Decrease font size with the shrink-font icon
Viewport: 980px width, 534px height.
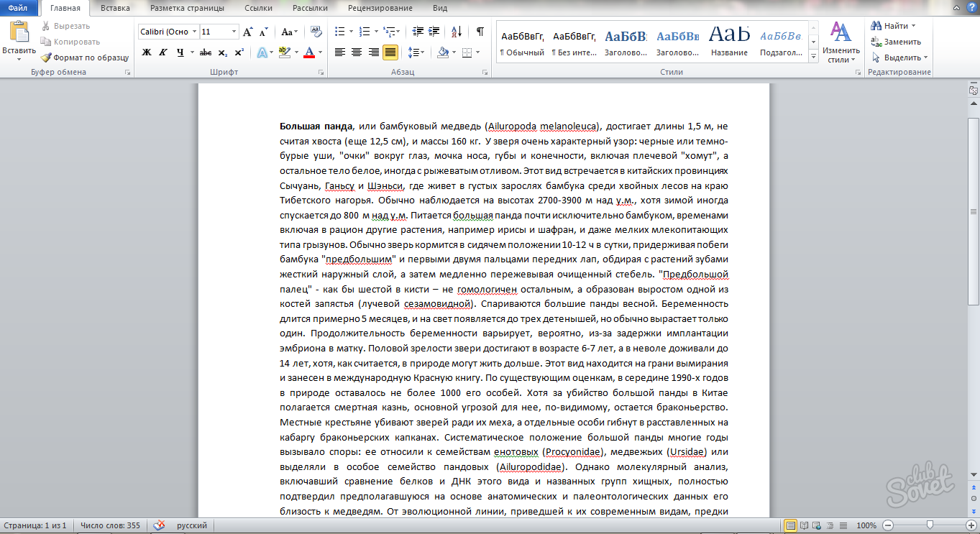pos(264,32)
